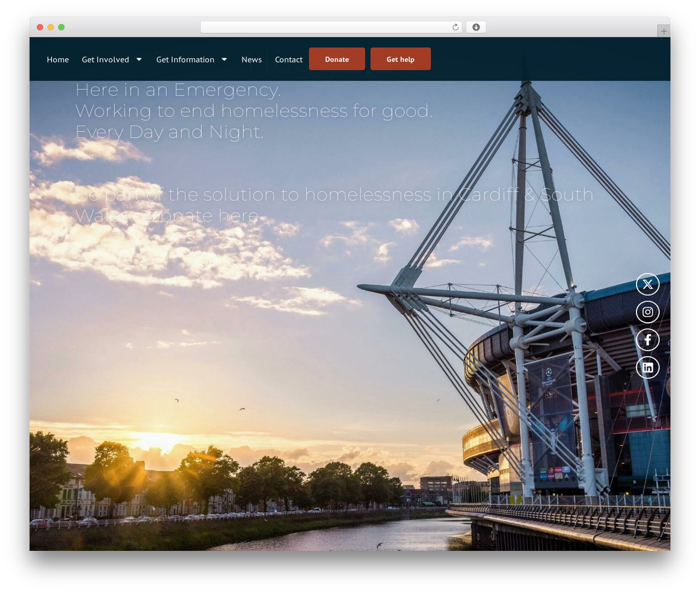Viewport: 700px width, 593px height.
Task: Click the 'Every Day and Night.' text
Action: [x=170, y=132]
